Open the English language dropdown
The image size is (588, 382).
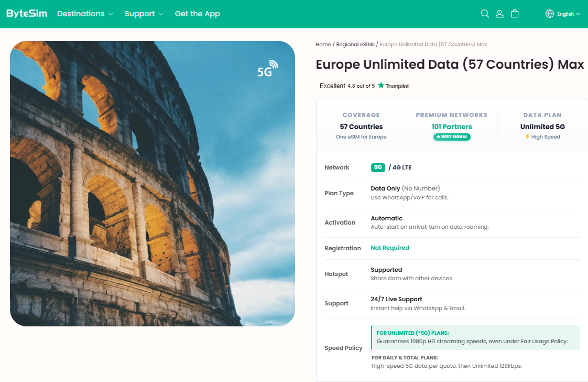pyautogui.click(x=569, y=14)
